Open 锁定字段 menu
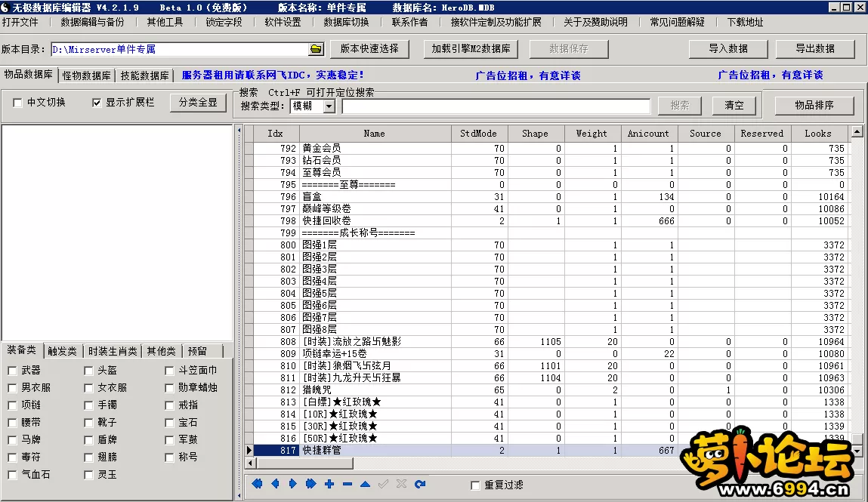 coord(224,22)
